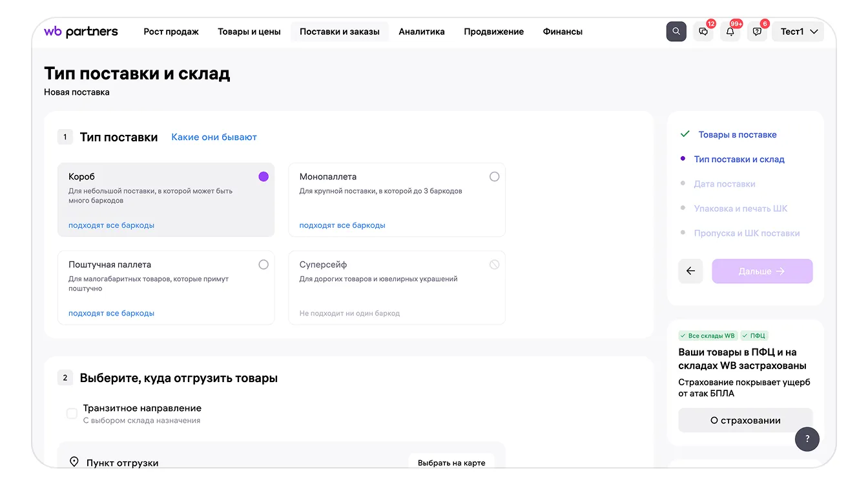Open the search icon in header
868x484 pixels.
[x=676, y=32]
